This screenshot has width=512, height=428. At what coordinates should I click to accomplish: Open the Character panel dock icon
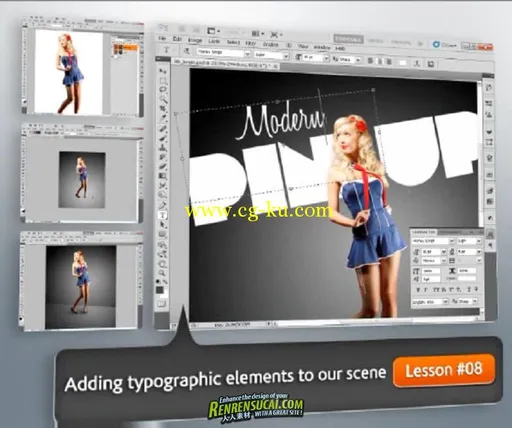(490, 234)
